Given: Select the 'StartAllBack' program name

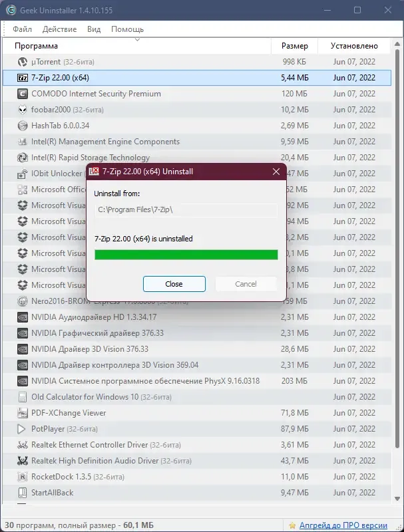Looking at the screenshot, I should (53, 492).
